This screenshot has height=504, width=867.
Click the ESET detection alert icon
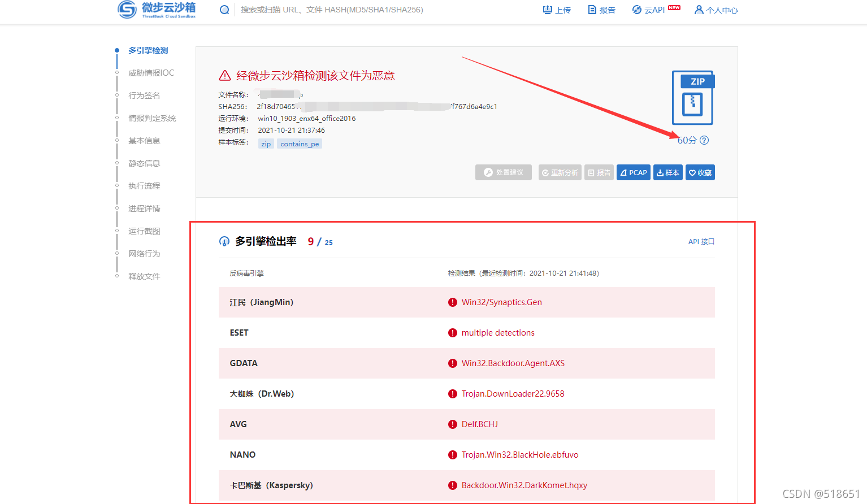[x=453, y=333]
